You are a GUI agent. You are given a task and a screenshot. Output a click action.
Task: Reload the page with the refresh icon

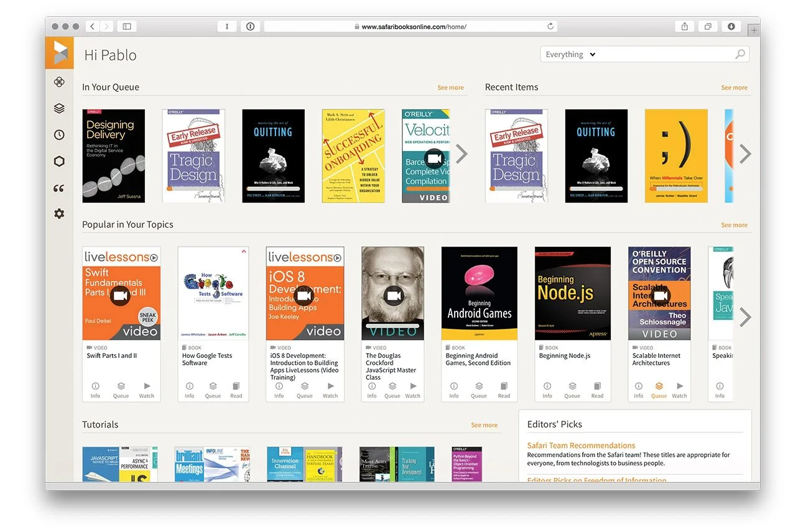[550, 27]
